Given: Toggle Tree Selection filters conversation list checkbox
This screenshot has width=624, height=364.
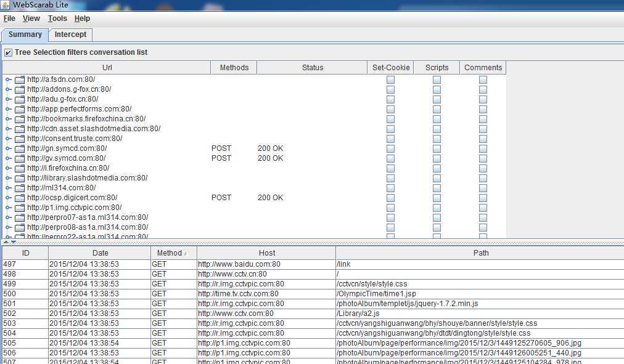Looking at the screenshot, I should [x=8, y=52].
